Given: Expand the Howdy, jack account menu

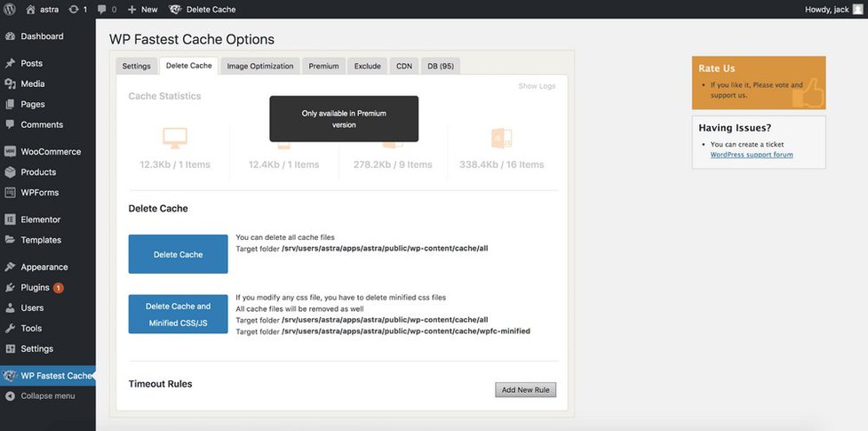Looking at the screenshot, I should (826, 9).
